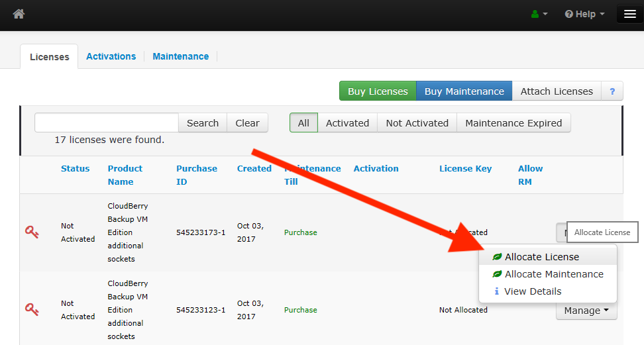Click key icon for license 545233123-1
The width and height of the screenshot is (644, 345).
pos(32,309)
